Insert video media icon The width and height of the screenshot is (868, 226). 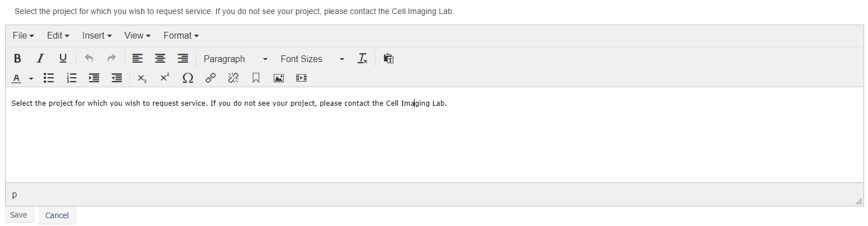coord(301,78)
